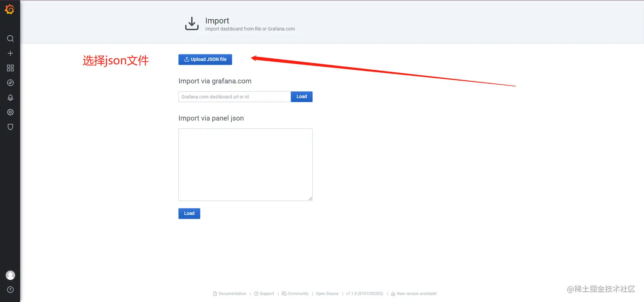Open the Documentation footer link
The height and width of the screenshot is (302, 644).
click(230, 293)
